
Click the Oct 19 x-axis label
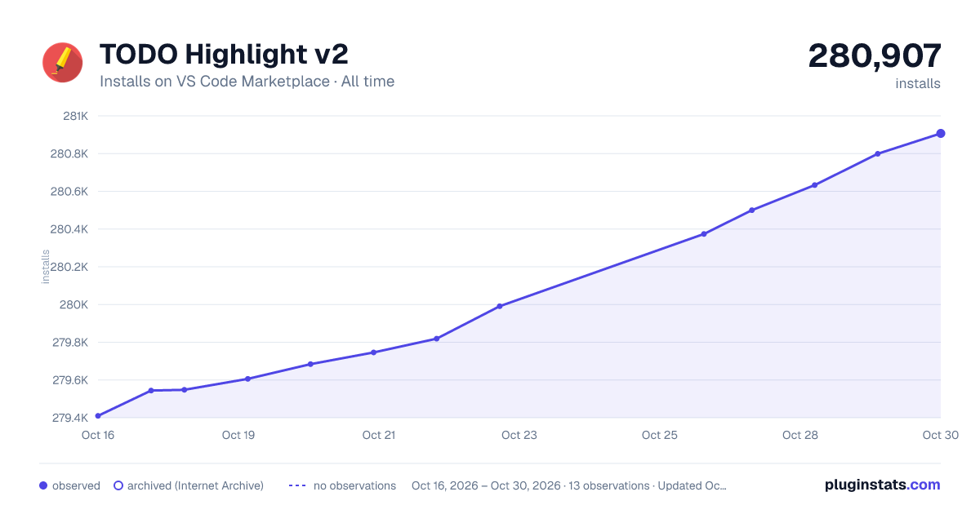(x=238, y=435)
